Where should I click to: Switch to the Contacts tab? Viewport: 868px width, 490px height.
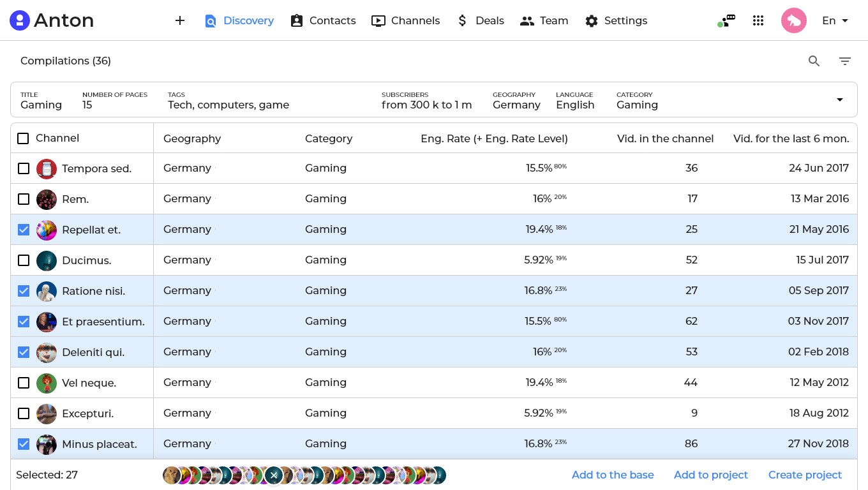pos(323,20)
